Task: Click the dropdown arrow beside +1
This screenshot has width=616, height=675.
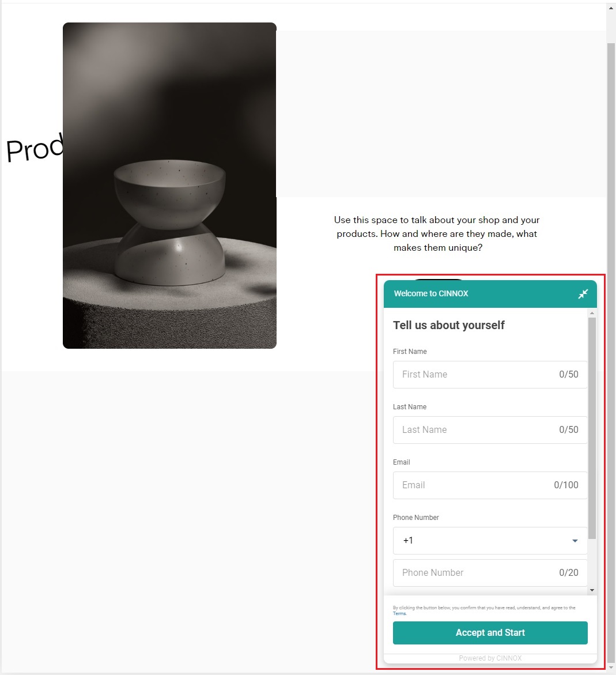Action: 575,541
